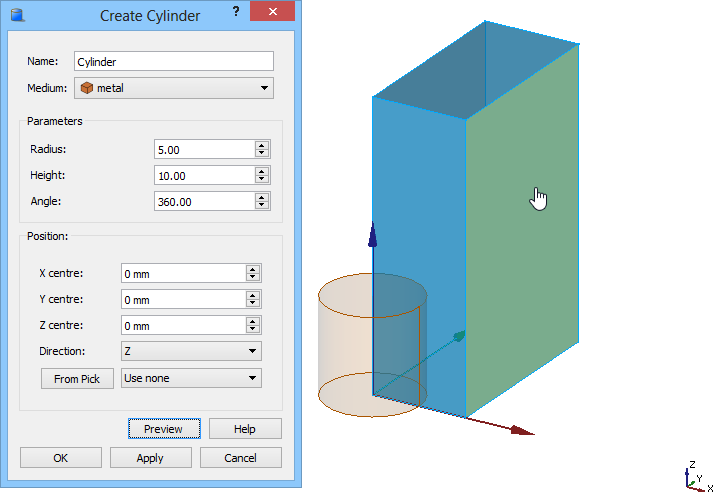Decrease X centre with the down arrow
This screenshot has height=492, width=713.
coord(253,277)
